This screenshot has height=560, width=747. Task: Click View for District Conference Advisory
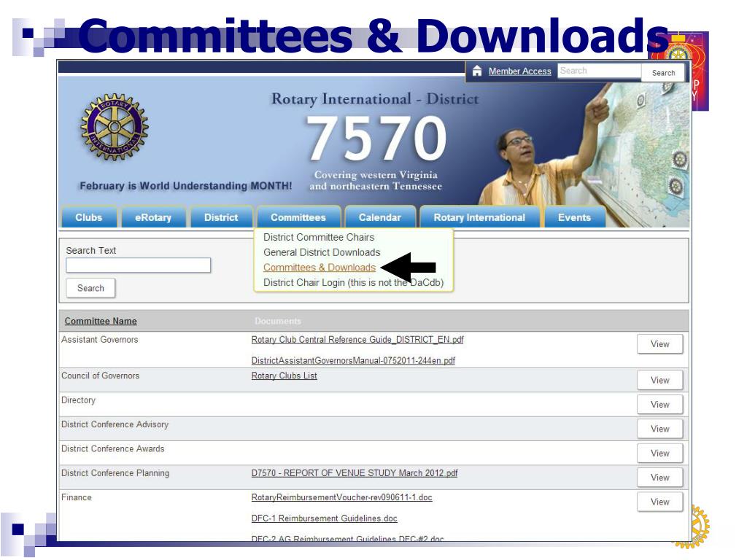click(x=659, y=429)
